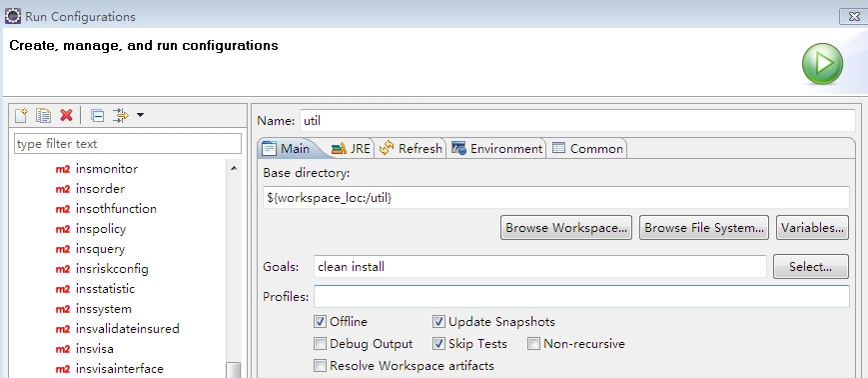Select the m2 icon beside insvisa
Screen dimensions: 868x378
tap(63, 349)
